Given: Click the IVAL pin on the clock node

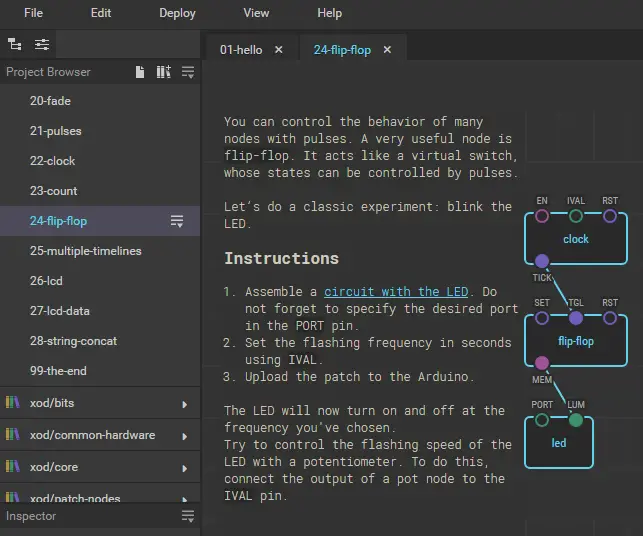Looking at the screenshot, I should (576, 216).
